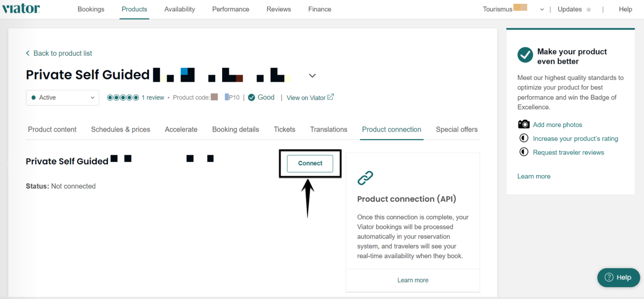Open Viator listing via external link icon

(331, 97)
